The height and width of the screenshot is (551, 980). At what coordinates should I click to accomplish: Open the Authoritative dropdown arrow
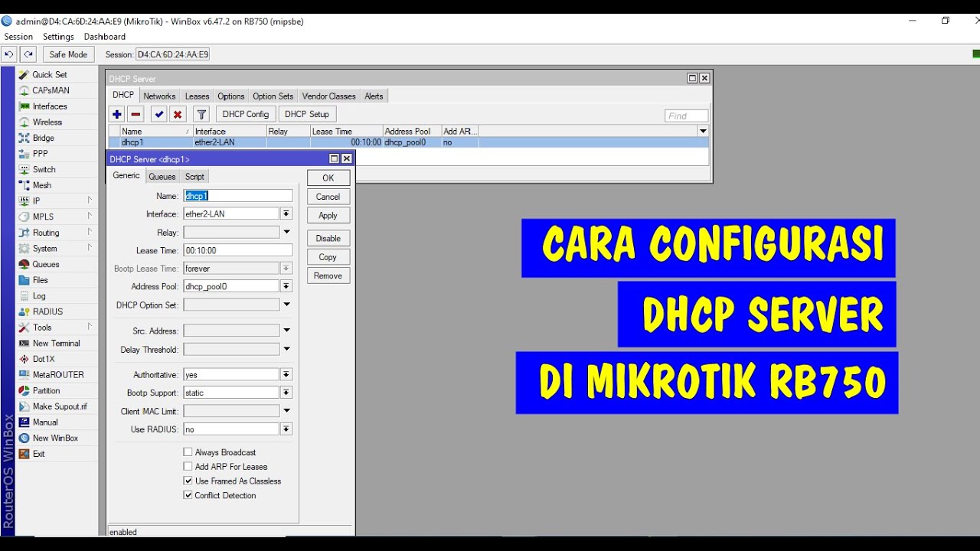tap(286, 375)
